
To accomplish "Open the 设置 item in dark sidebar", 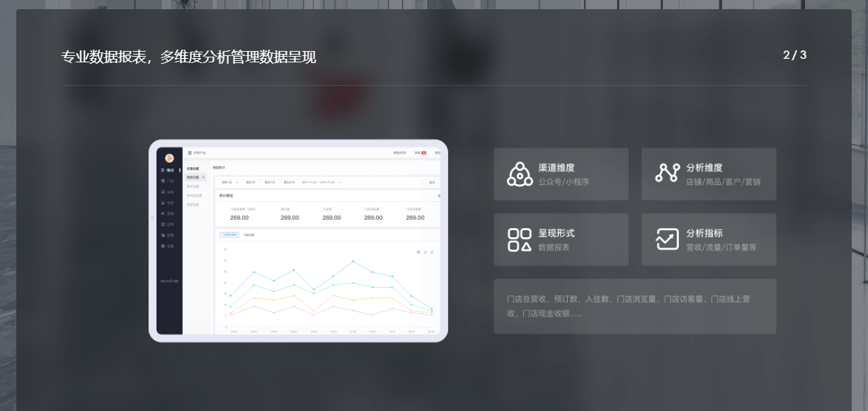I will 169,246.
